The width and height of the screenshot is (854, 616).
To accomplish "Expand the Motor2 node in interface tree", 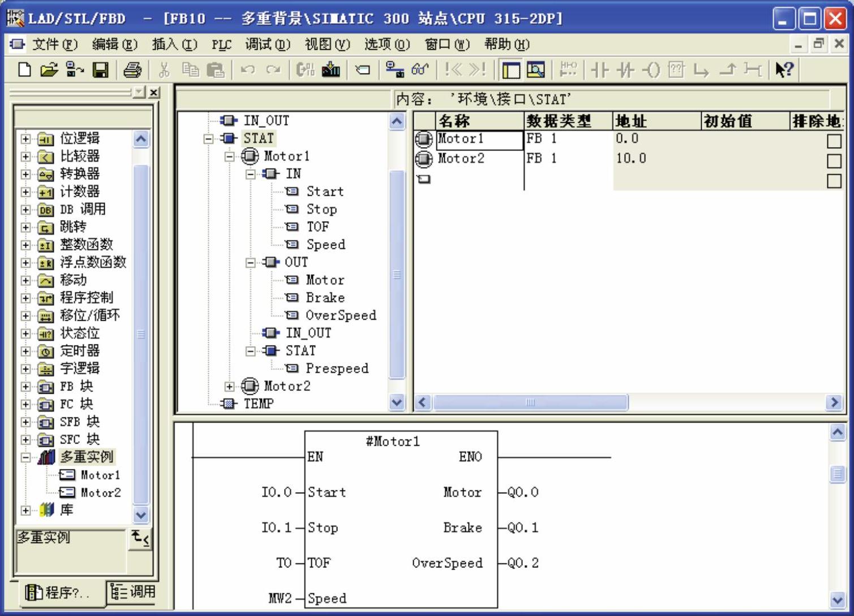I will click(x=229, y=386).
